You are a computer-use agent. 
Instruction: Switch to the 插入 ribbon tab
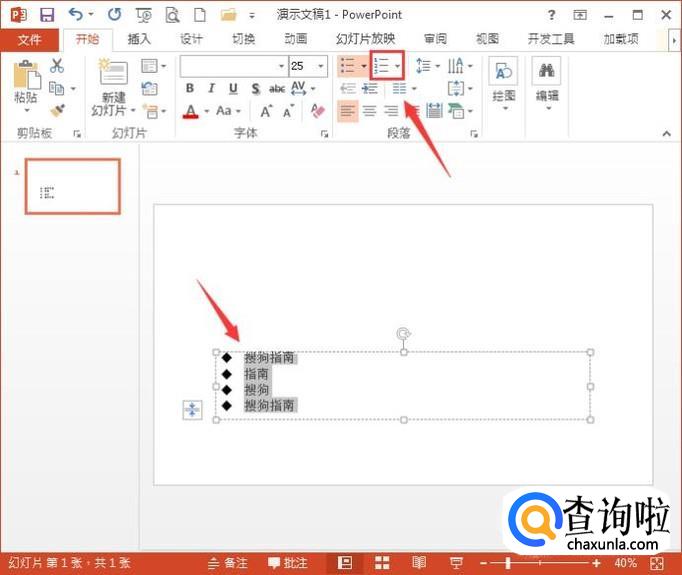(139, 39)
